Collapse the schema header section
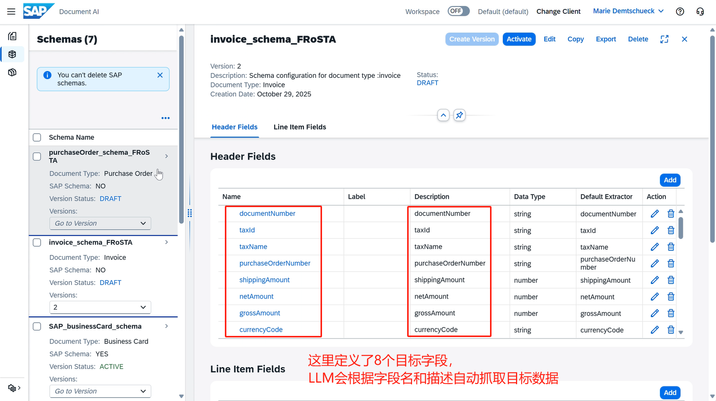This screenshot has height=401, width=716. tap(443, 115)
